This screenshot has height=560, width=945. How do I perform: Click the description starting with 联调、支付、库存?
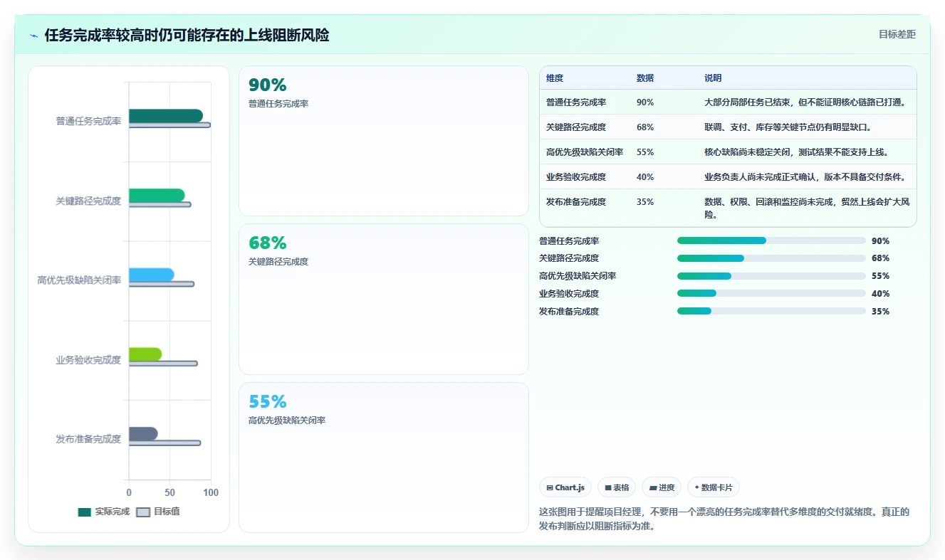point(788,127)
